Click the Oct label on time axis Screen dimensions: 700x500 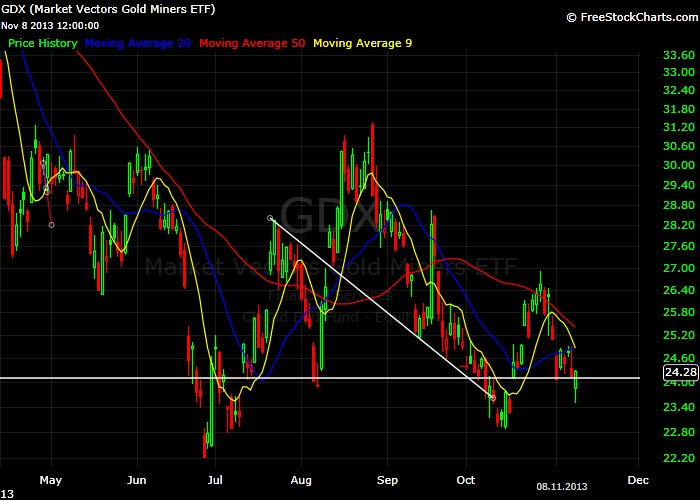tap(466, 480)
